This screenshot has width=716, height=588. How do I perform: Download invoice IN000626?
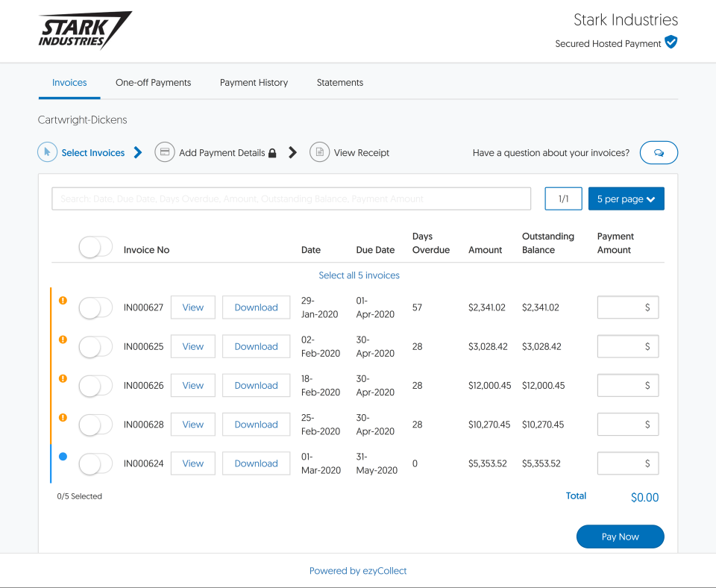pyautogui.click(x=256, y=385)
